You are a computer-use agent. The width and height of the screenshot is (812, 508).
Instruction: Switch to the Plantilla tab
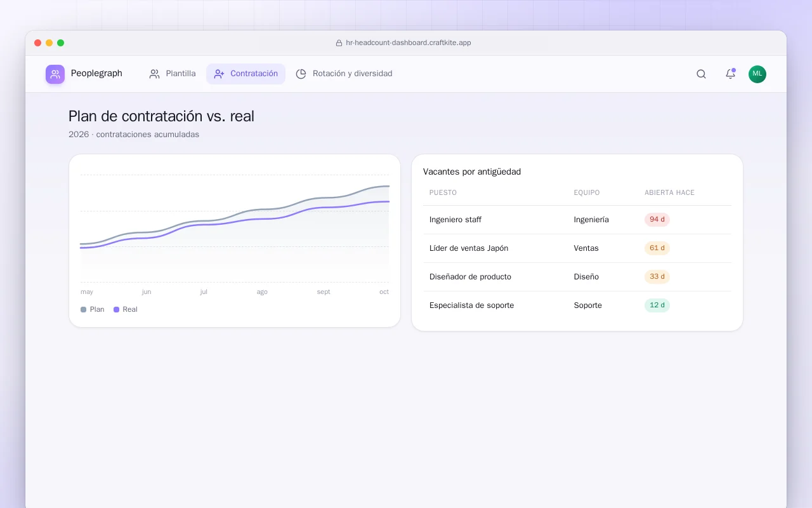coord(173,74)
